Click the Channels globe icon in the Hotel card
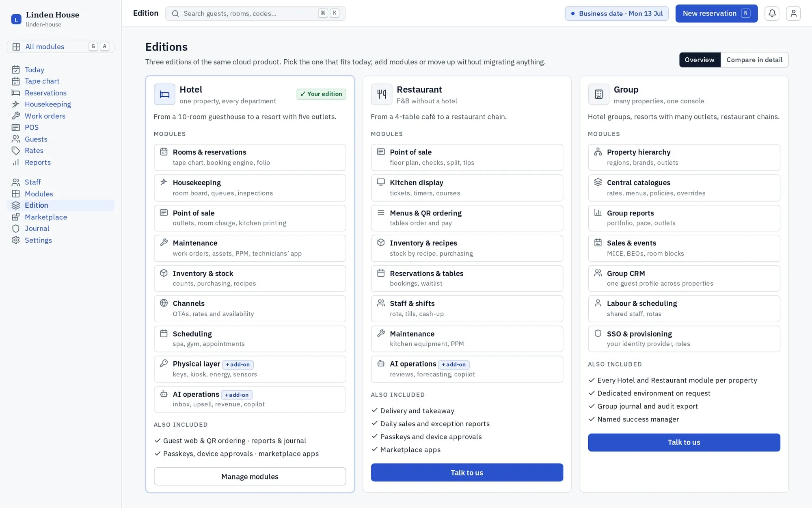 [x=164, y=303]
